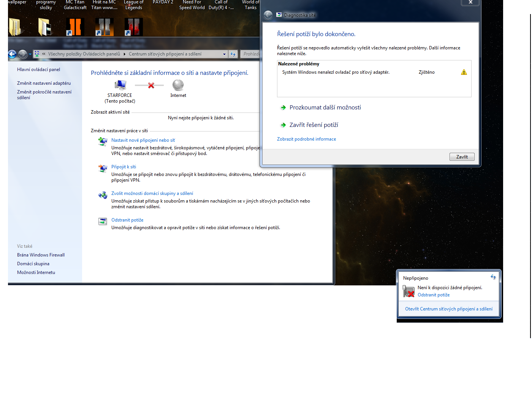
Task: Open Změnit nastavení adaptéru
Action: tap(44, 83)
